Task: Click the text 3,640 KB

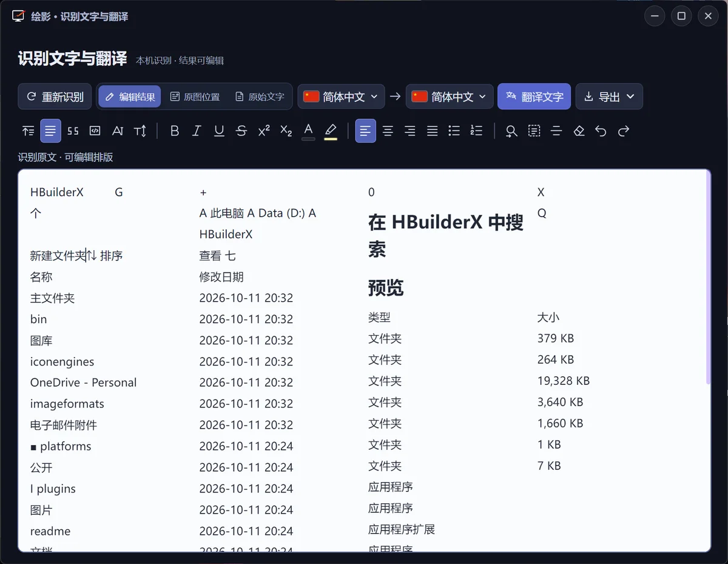Action: (560, 402)
